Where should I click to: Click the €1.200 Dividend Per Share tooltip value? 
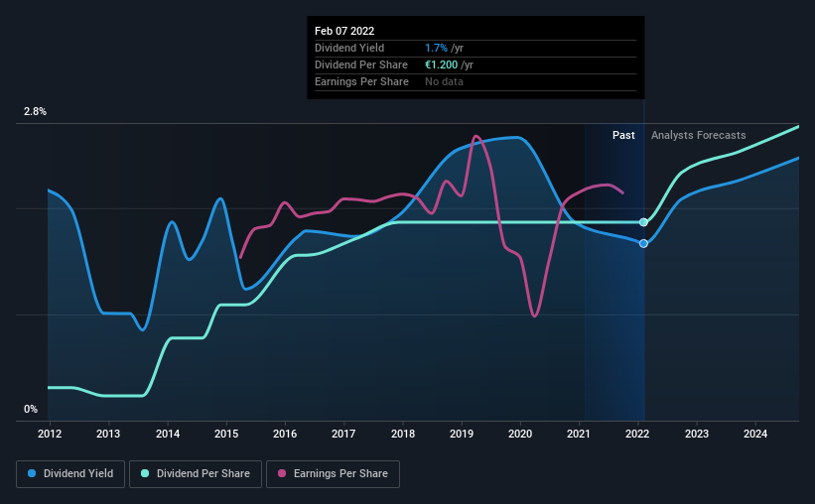442,64
